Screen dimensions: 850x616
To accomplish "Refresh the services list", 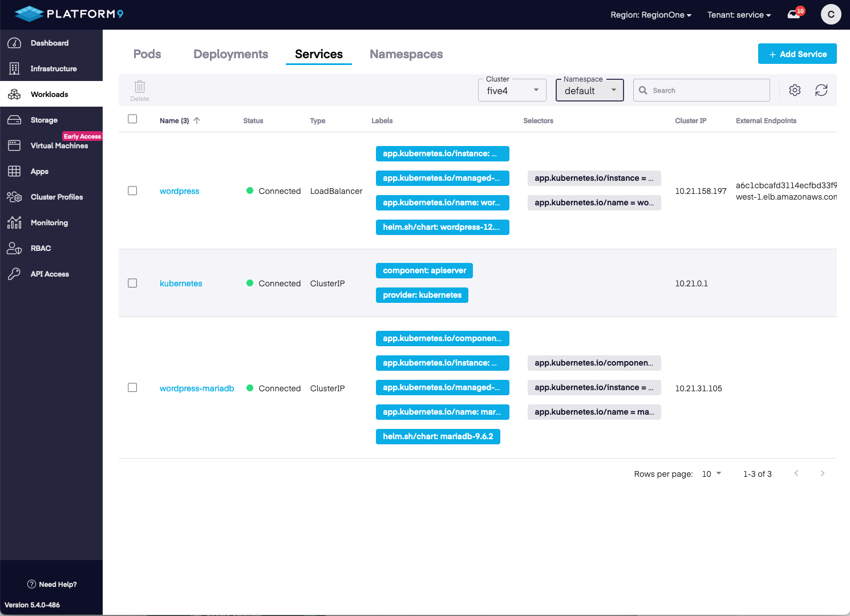I will point(821,90).
